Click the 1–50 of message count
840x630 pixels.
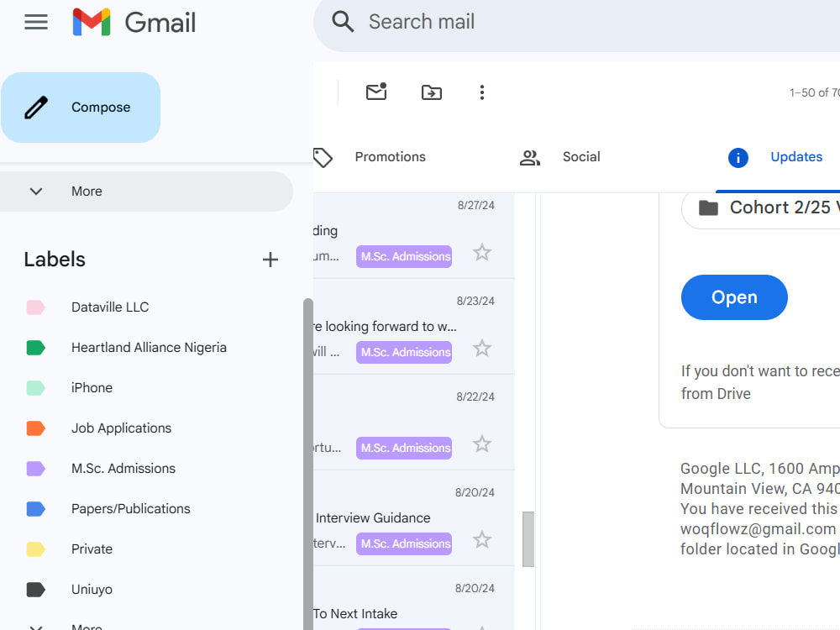pyautogui.click(x=814, y=92)
